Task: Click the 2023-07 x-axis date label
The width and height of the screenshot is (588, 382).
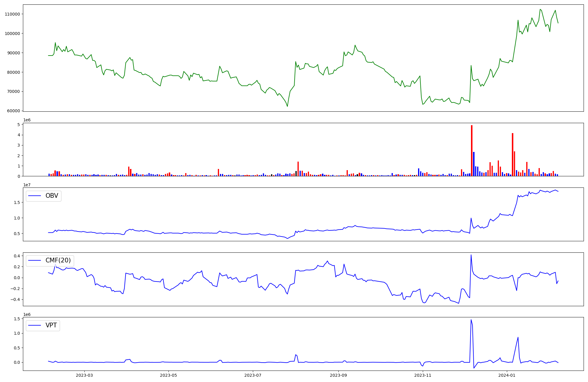Action: [253, 375]
